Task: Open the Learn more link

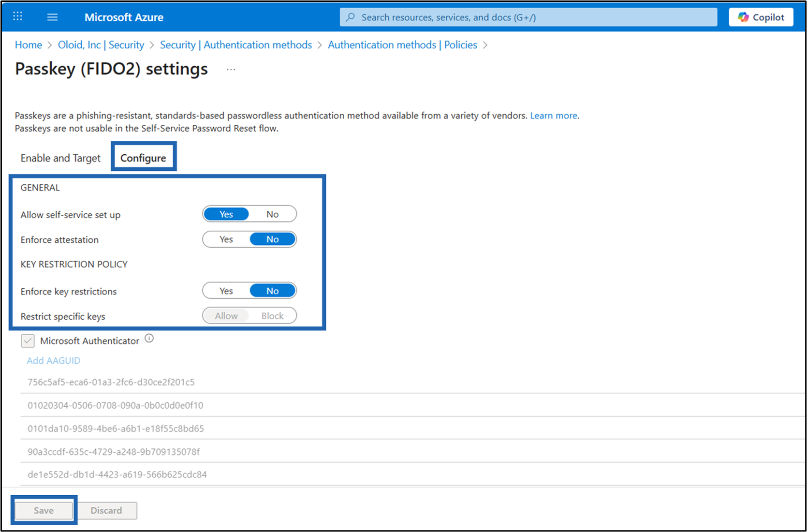Action: [554, 116]
